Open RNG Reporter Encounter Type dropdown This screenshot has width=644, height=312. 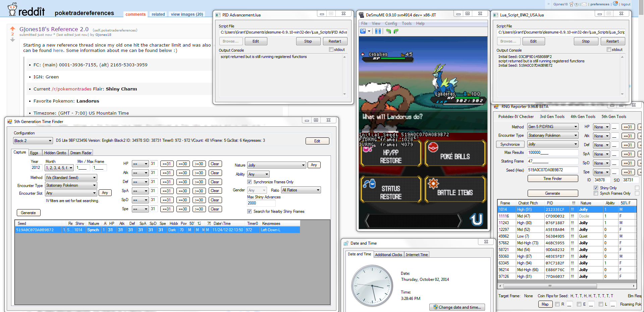(553, 135)
